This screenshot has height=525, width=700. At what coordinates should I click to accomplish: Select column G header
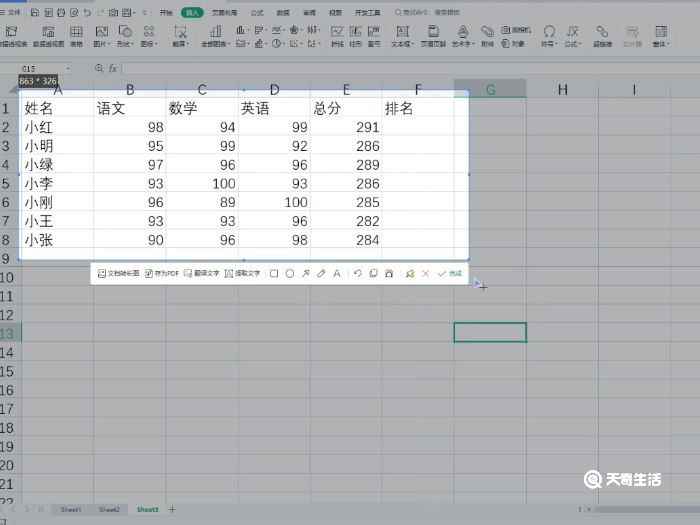click(x=490, y=90)
